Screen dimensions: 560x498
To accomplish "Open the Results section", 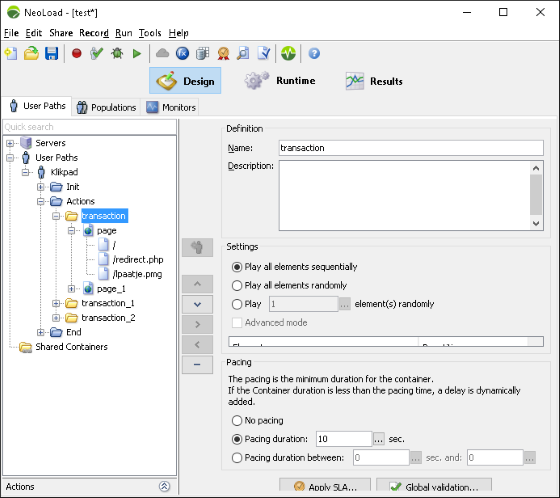I will [374, 81].
